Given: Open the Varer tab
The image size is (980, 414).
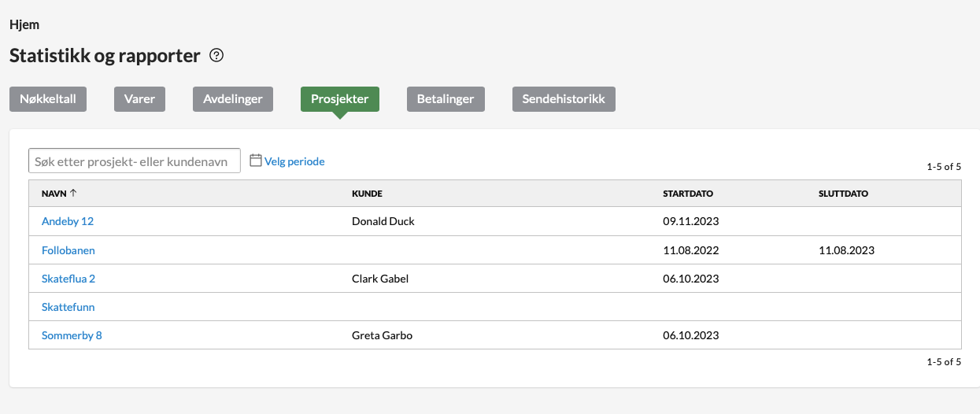Looking at the screenshot, I should click(139, 100).
